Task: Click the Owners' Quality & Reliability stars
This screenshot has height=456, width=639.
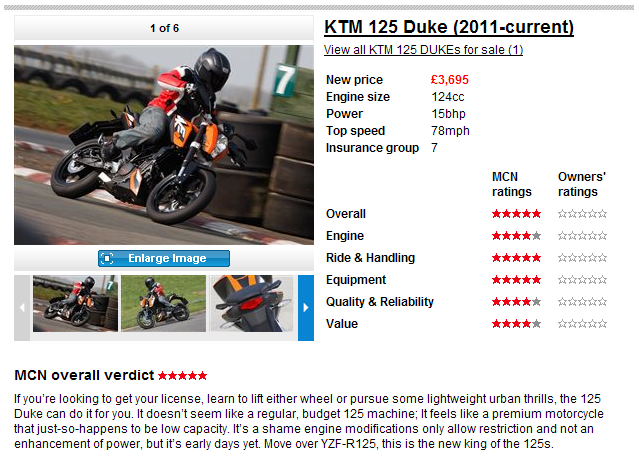Action: click(582, 302)
